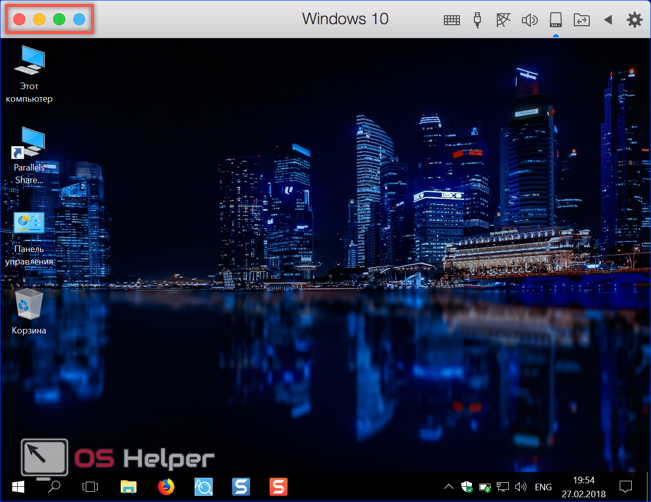
Task: Open the blue magnifier app on taskbar
Action: tap(203, 487)
